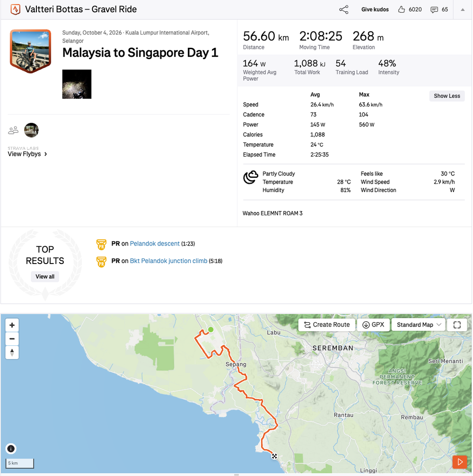Image resolution: width=473 pixels, height=476 pixels.
Task: Click the partly cloudy weather icon
Action: tap(251, 177)
